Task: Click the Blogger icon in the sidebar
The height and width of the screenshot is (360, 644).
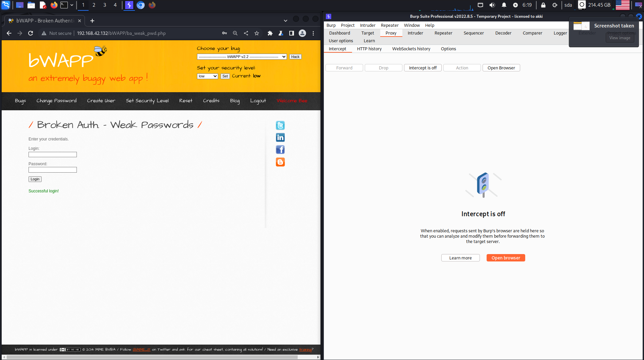Action: pos(280,162)
